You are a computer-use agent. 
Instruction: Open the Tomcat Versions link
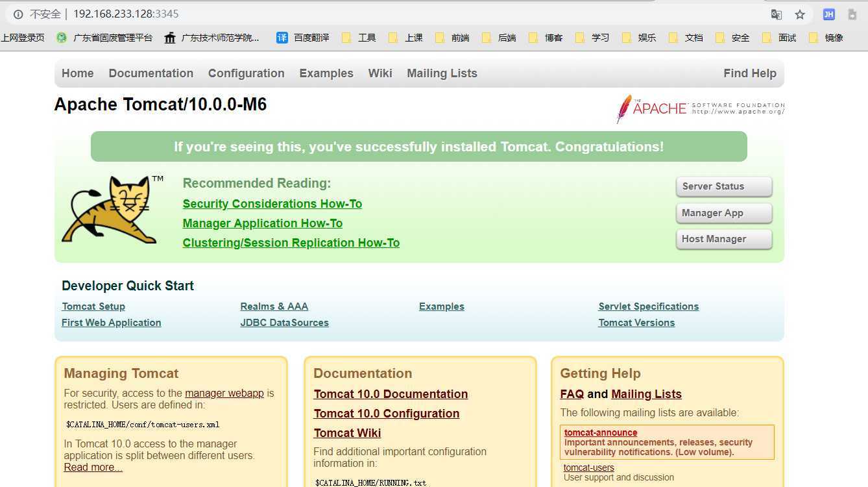(x=636, y=323)
